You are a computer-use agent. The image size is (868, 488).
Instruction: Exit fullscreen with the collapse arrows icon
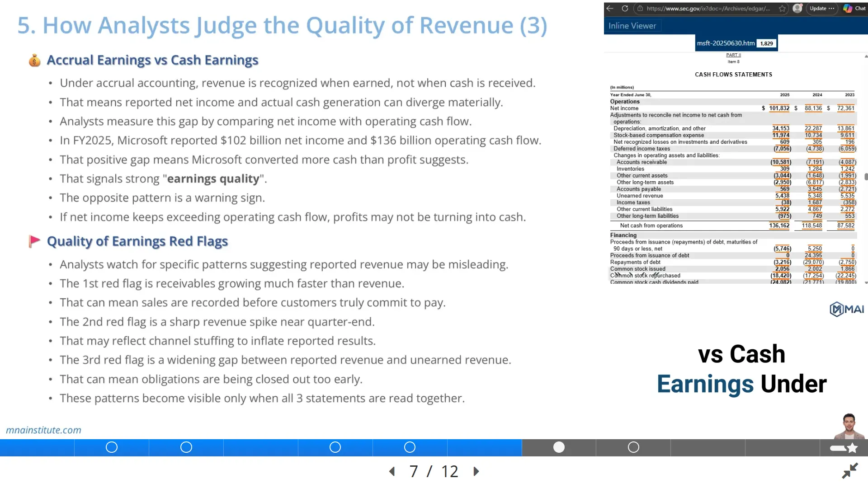pyautogui.click(x=850, y=470)
